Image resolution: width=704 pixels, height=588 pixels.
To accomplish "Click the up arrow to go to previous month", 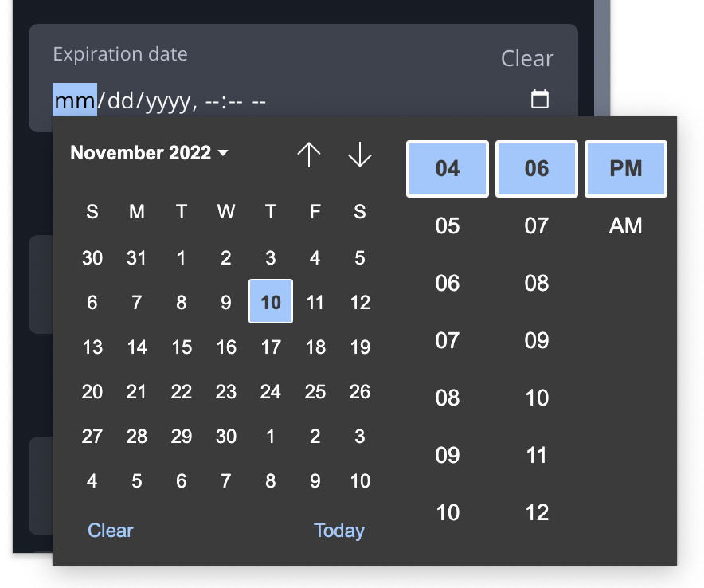I will pos(310,155).
